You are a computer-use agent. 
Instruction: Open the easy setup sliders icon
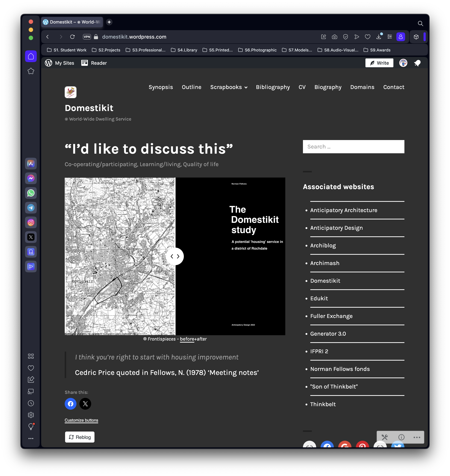390,37
